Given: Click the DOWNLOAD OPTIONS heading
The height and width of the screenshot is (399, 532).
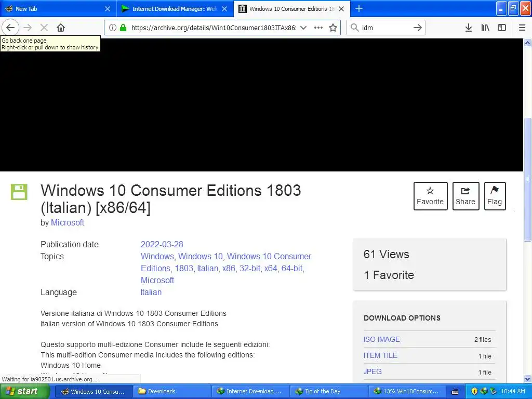Looking at the screenshot, I should (x=402, y=318).
